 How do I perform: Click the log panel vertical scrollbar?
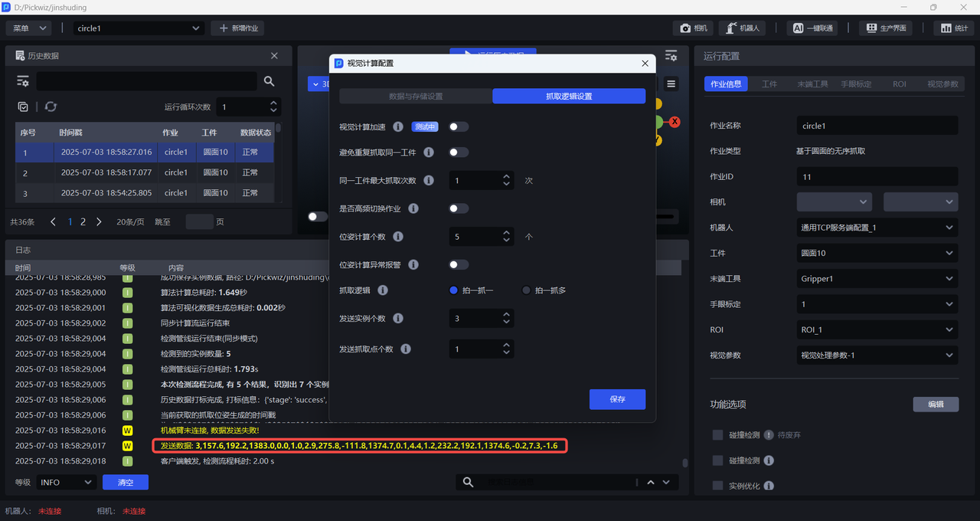685,464
